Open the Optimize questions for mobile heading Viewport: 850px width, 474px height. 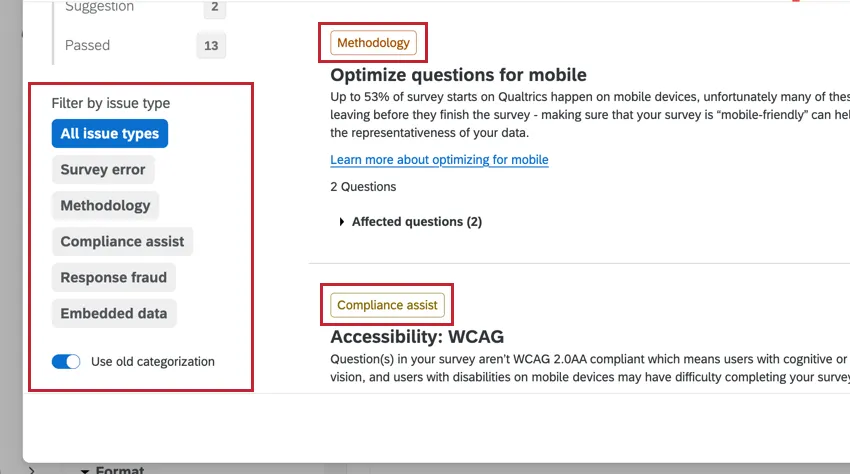[458, 75]
